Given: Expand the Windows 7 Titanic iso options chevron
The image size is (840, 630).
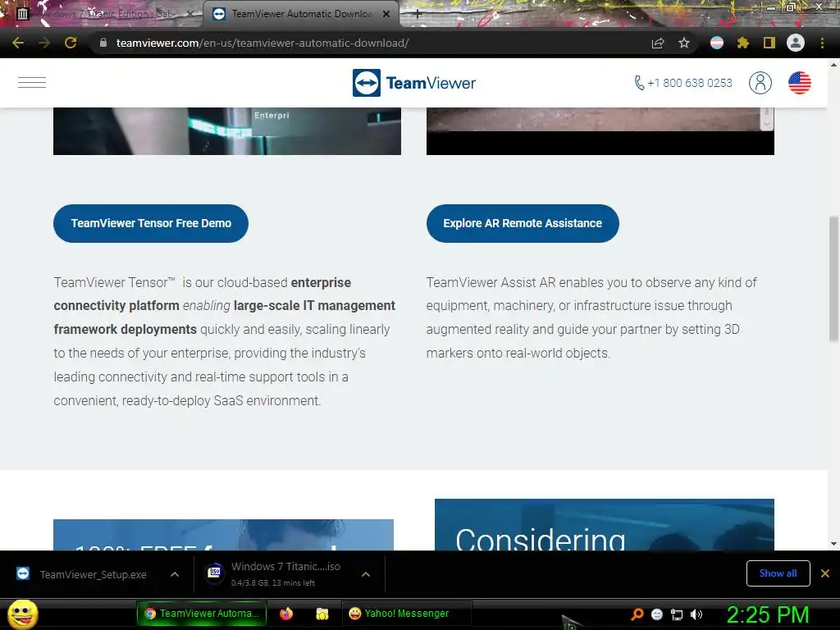Looking at the screenshot, I should 366,574.
